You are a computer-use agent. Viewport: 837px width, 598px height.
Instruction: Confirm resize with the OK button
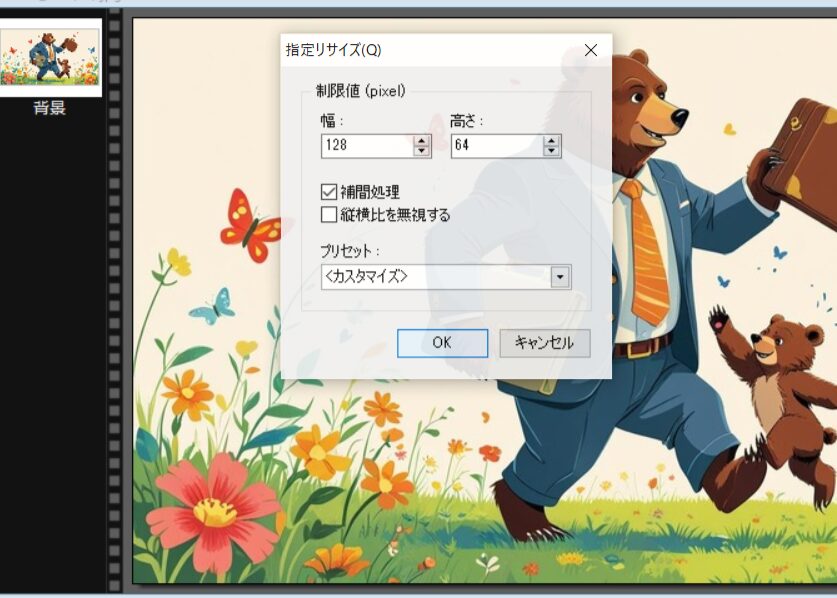pyautogui.click(x=443, y=343)
